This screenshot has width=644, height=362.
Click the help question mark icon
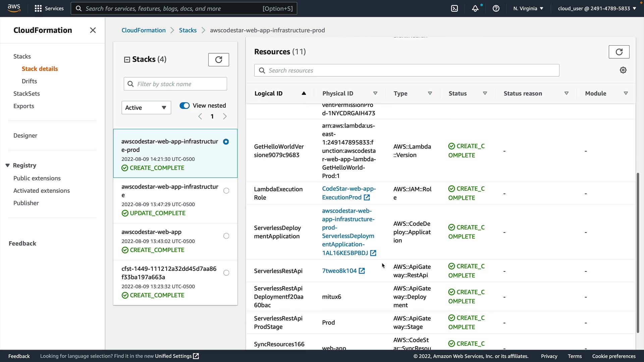[496, 8]
